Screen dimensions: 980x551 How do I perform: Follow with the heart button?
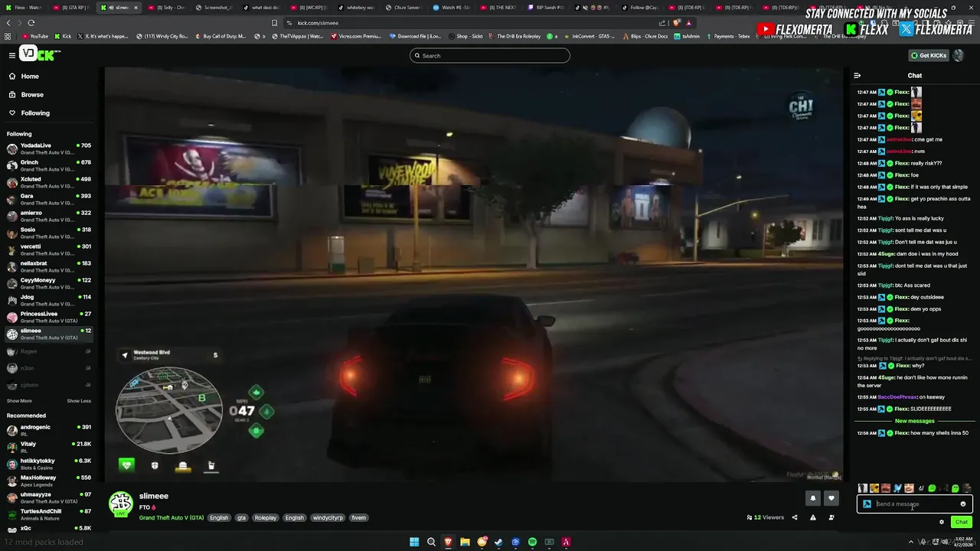coord(831,498)
